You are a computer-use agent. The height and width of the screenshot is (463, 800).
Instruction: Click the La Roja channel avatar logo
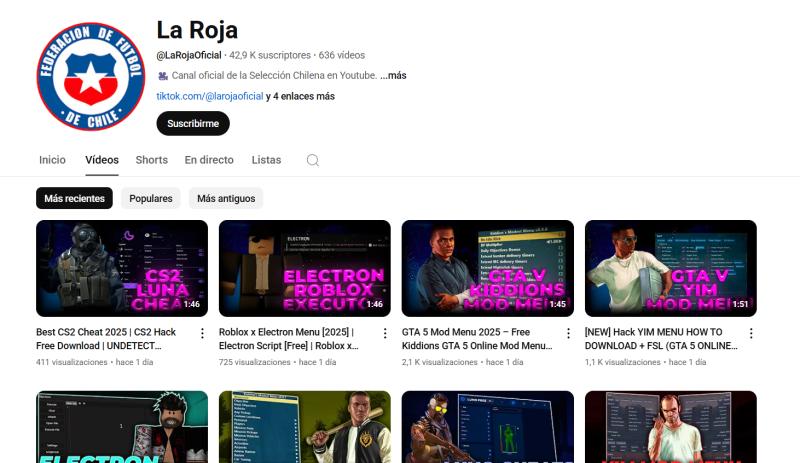click(91, 77)
